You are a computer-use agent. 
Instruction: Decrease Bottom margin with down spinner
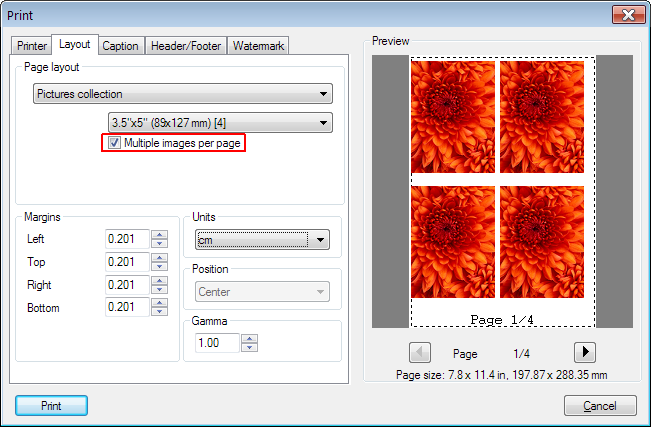[159, 312]
